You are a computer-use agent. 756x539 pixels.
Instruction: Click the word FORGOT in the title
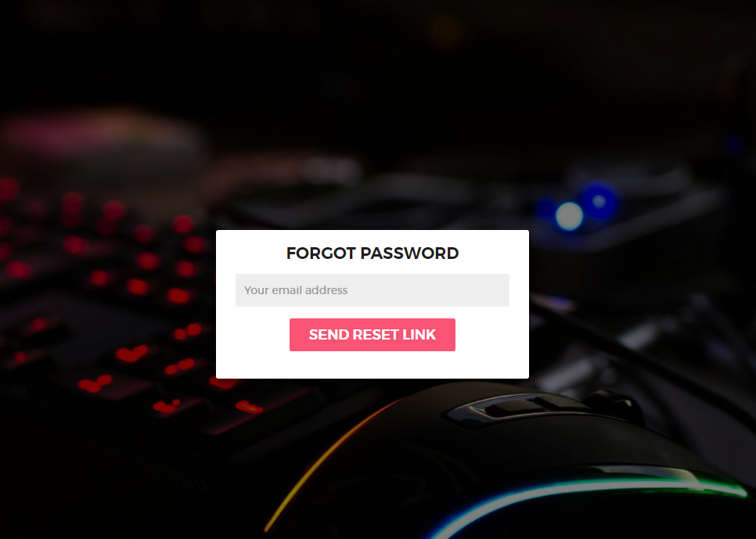[x=321, y=253]
